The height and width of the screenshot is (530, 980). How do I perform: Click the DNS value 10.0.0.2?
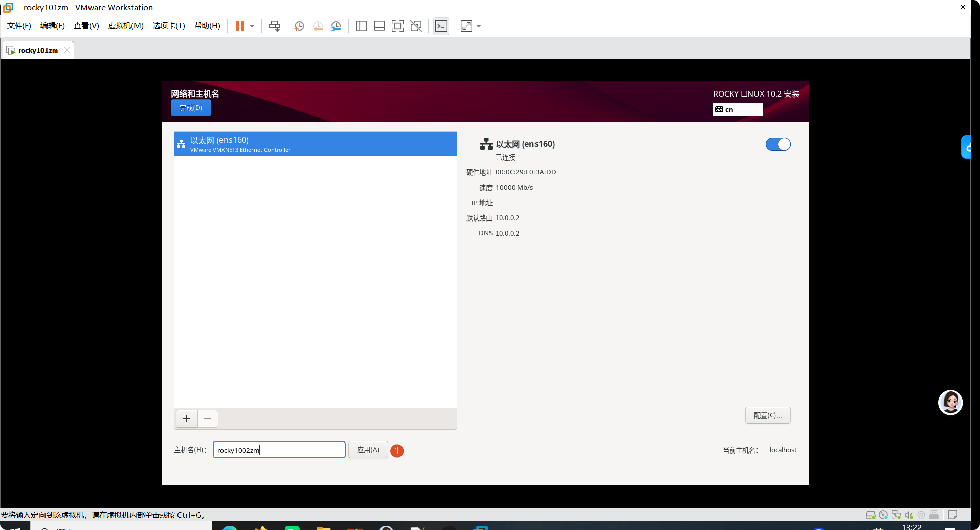(508, 233)
